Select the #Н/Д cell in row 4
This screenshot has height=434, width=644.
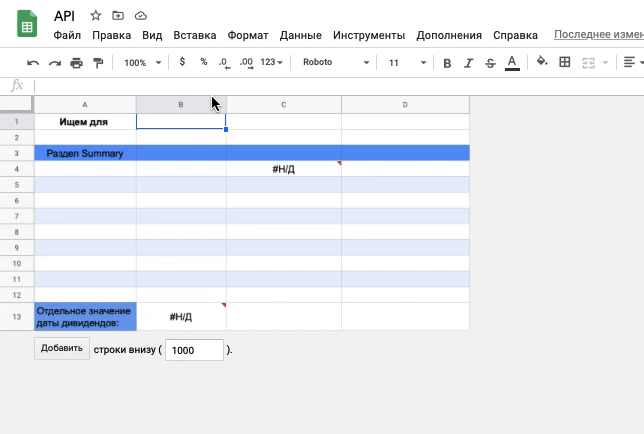pos(283,169)
